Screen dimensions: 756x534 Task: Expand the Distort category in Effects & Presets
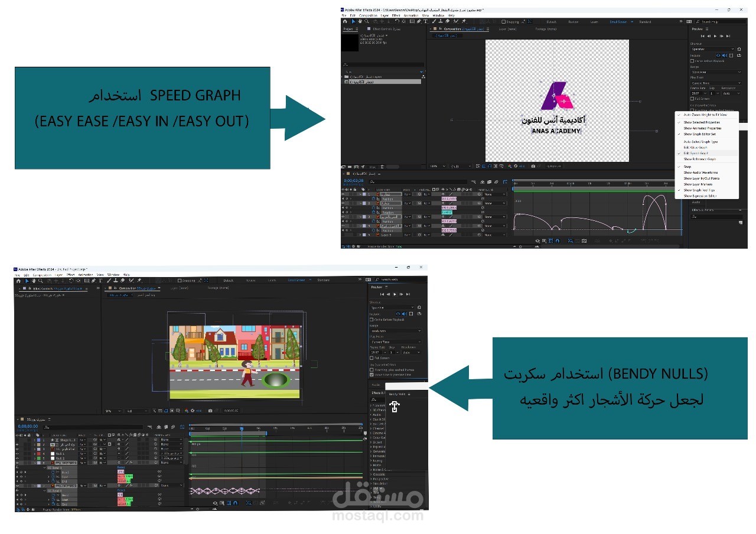[370, 442]
